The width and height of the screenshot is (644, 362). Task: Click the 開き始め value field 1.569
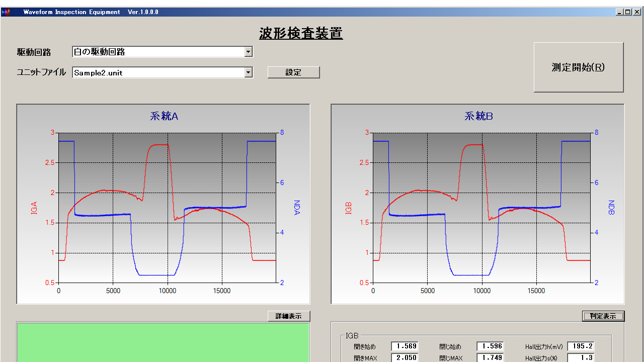click(405, 346)
